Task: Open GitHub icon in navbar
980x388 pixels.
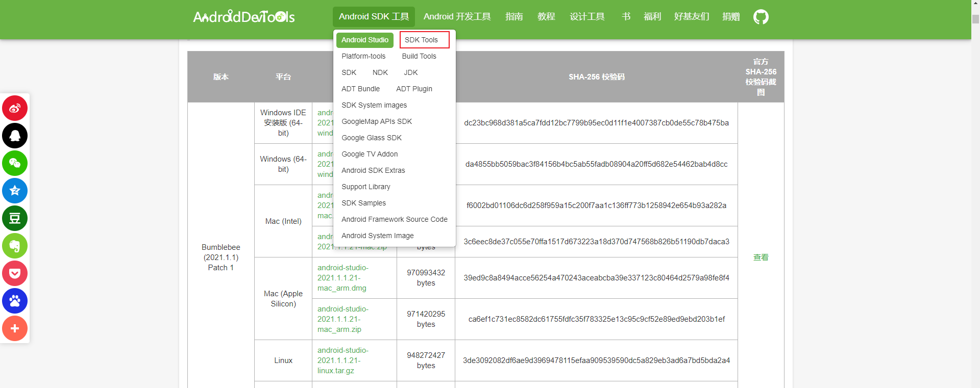Action: click(761, 17)
